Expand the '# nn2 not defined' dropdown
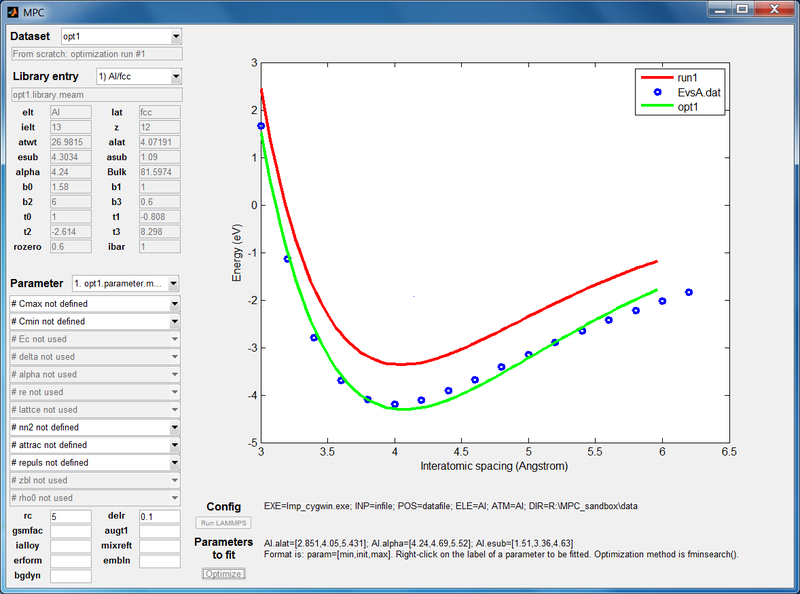Screen dimensions: 800x594 click(x=176, y=427)
